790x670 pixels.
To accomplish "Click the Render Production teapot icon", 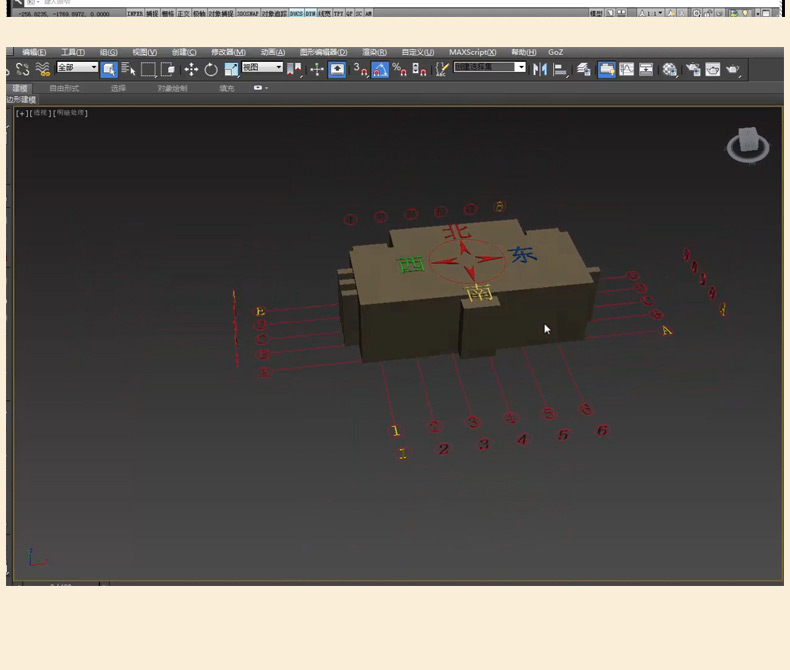I will (733, 70).
